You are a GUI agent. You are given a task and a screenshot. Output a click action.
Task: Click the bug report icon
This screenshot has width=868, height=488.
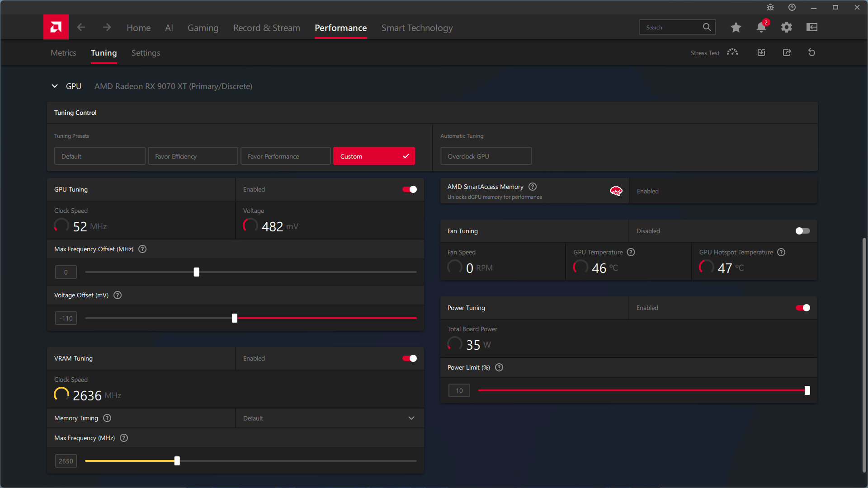pos(770,7)
